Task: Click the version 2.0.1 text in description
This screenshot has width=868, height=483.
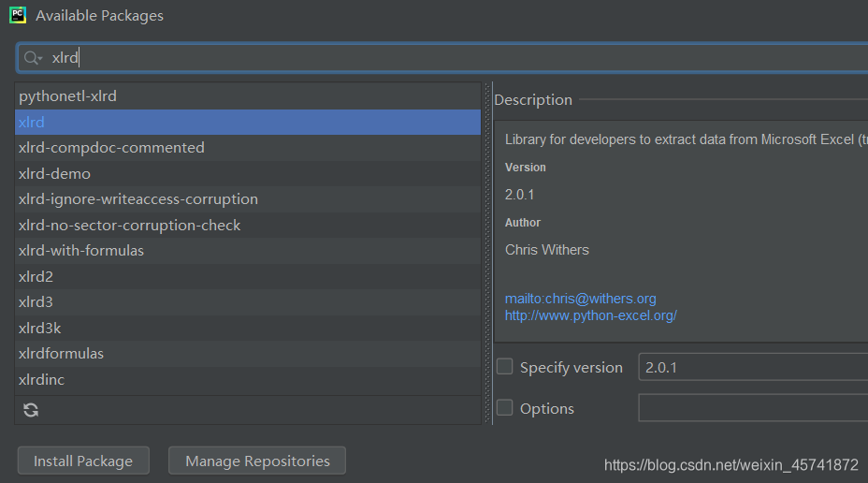Action: pyautogui.click(x=519, y=195)
